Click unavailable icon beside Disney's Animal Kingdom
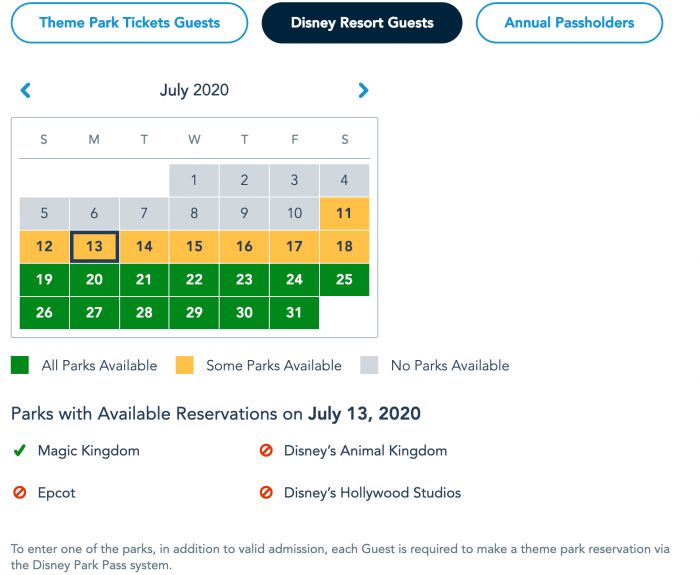The height and width of the screenshot is (575, 700). pyautogui.click(x=266, y=451)
